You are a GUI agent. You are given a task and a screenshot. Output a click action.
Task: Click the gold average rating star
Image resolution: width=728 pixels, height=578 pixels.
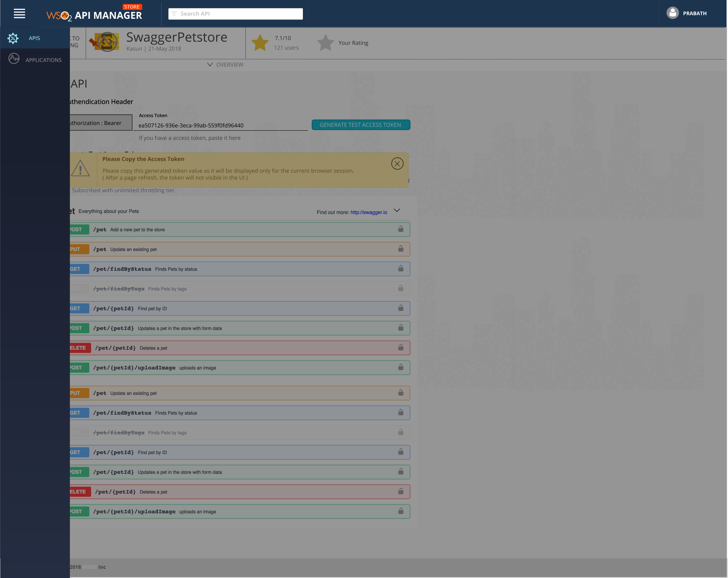(x=260, y=43)
